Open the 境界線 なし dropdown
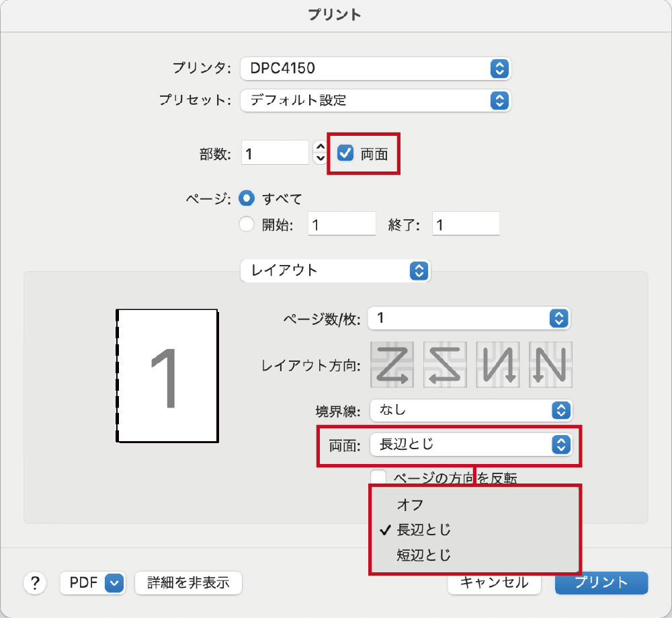Viewport: 672px width, 618px height. 469,410
